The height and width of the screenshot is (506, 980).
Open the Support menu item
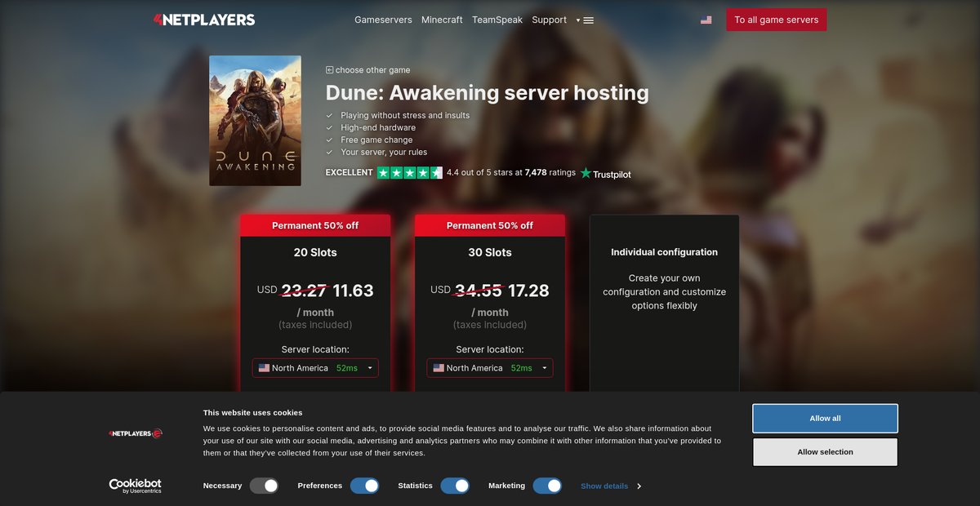pyautogui.click(x=549, y=20)
